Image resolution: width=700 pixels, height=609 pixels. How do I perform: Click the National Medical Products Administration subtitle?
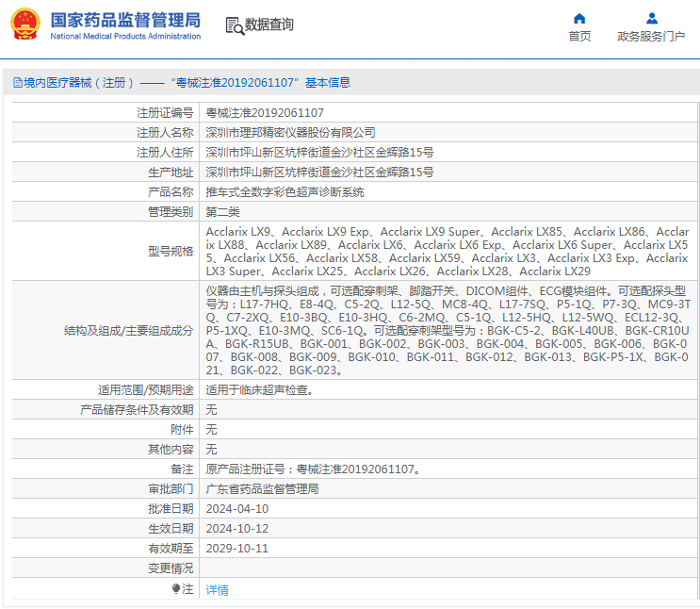pos(125,36)
